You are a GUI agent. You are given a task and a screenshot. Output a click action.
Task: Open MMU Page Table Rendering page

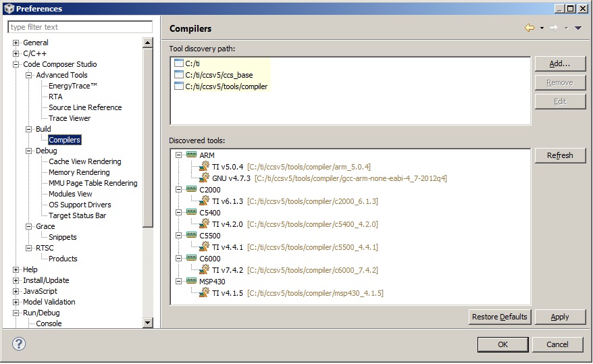point(93,183)
